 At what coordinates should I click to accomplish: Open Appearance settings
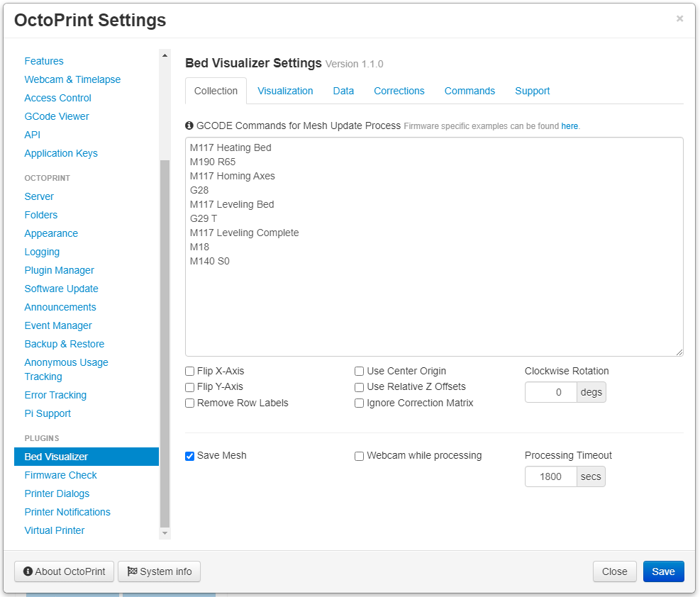coord(51,233)
